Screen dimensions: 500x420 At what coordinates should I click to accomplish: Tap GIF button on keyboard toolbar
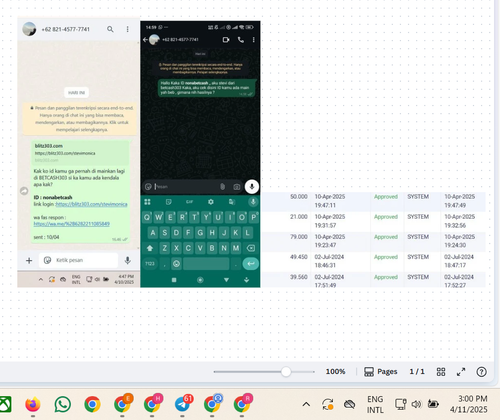(189, 202)
